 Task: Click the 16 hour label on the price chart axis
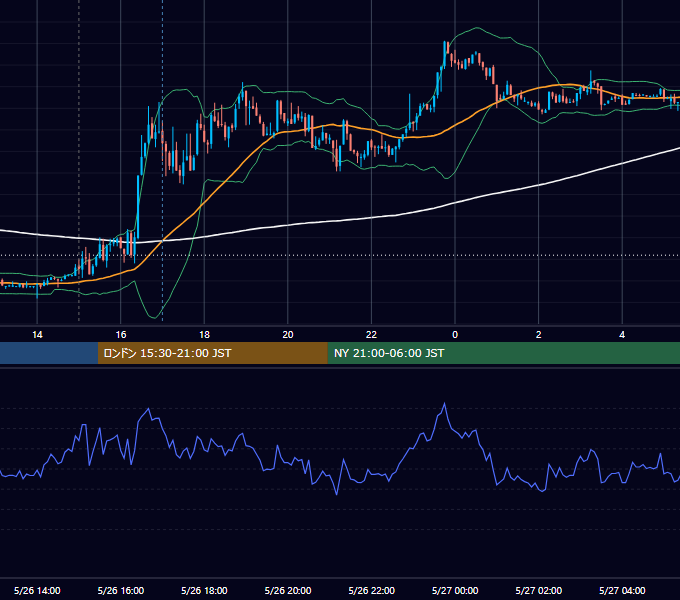(x=121, y=335)
